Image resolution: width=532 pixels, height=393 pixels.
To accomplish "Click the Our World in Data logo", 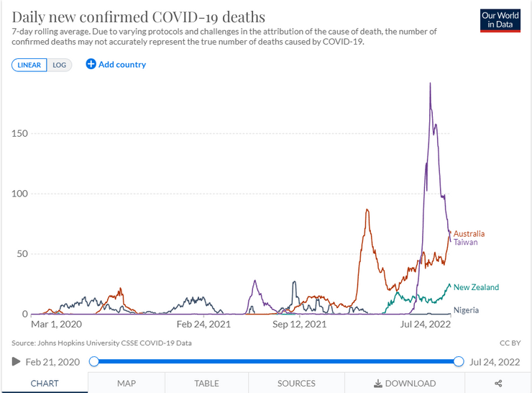I will (500, 20).
